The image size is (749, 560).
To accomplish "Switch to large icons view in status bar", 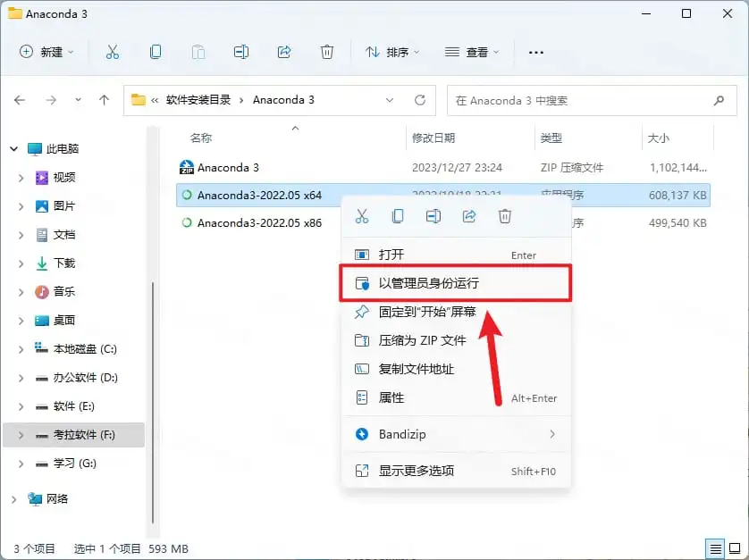I will (x=735, y=548).
